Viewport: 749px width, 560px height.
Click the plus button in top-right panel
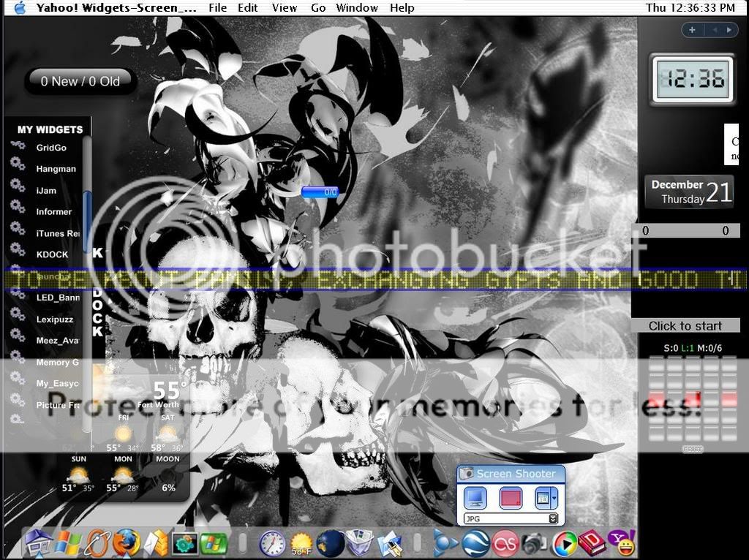pos(692,30)
